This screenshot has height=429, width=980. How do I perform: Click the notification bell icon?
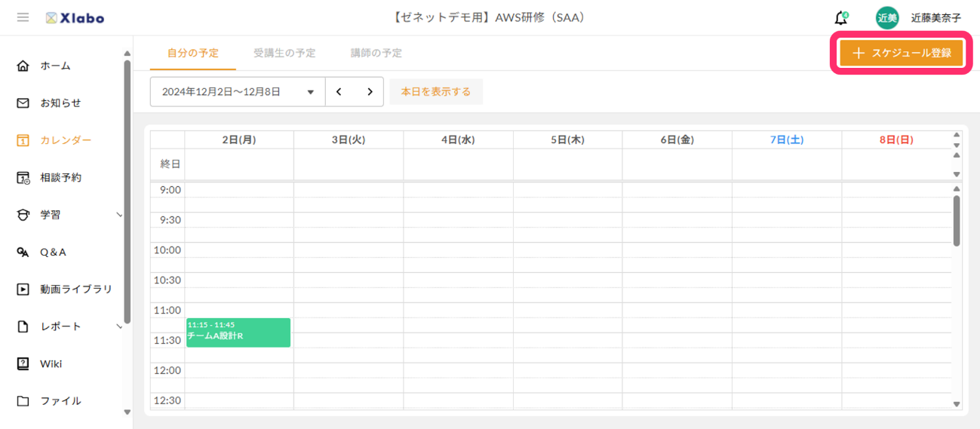840,18
